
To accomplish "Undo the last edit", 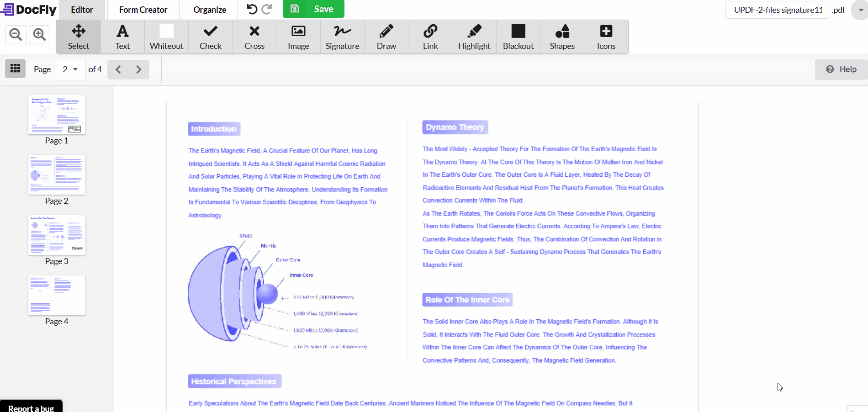I will tap(252, 9).
